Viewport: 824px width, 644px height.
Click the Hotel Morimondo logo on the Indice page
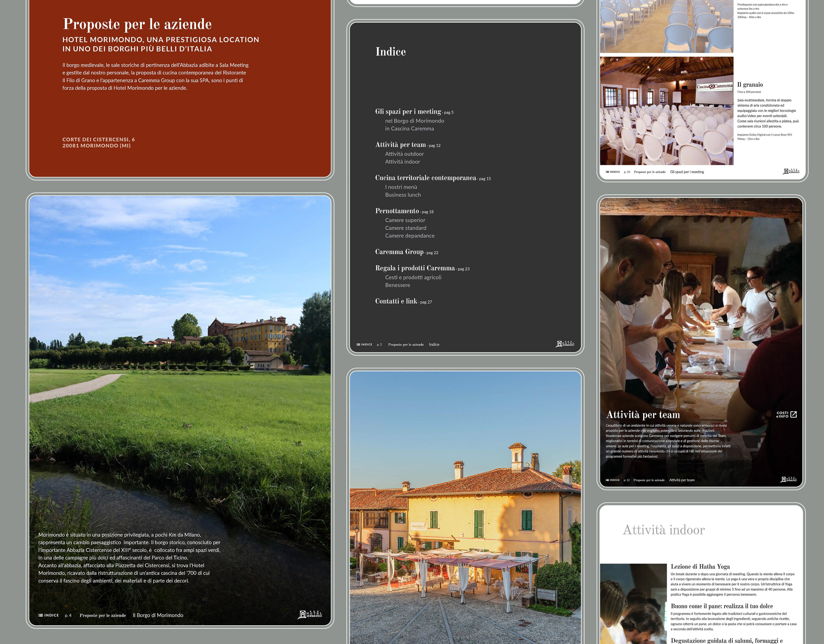click(565, 344)
